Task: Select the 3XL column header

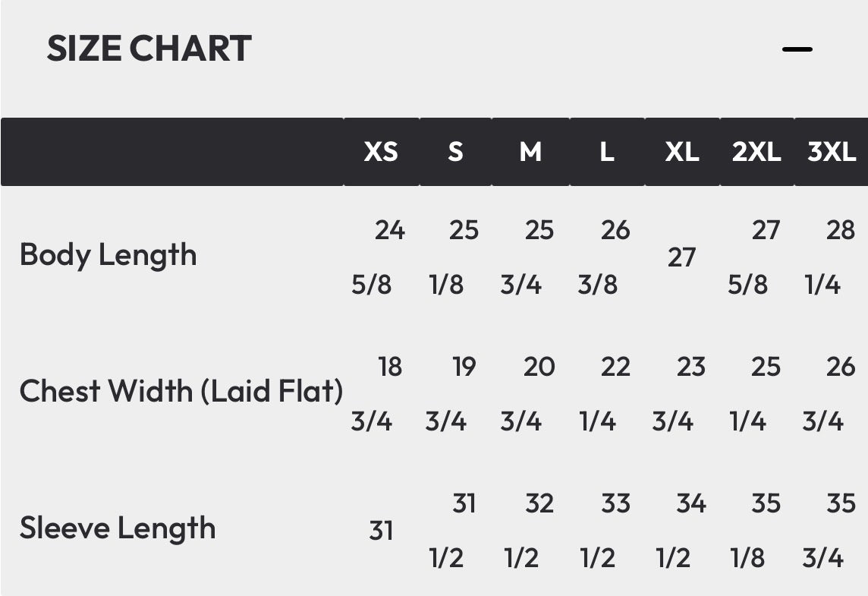Action: (x=832, y=152)
